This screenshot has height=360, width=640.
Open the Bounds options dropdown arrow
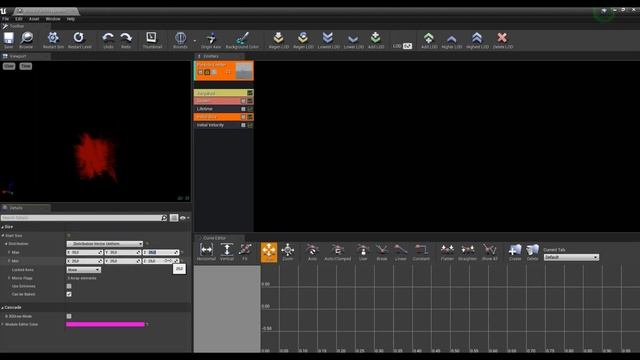coord(195,40)
